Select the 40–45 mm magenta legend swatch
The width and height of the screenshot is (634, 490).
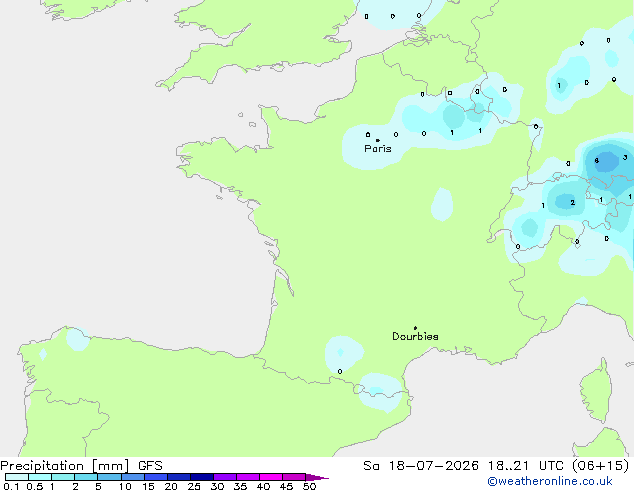271,477
